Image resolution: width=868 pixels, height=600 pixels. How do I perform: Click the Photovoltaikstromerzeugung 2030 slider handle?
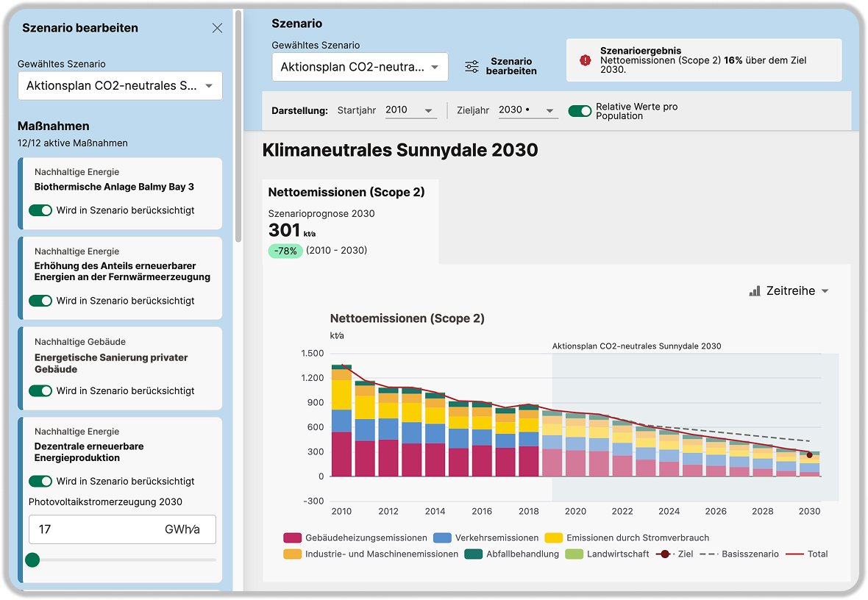click(x=32, y=560)
